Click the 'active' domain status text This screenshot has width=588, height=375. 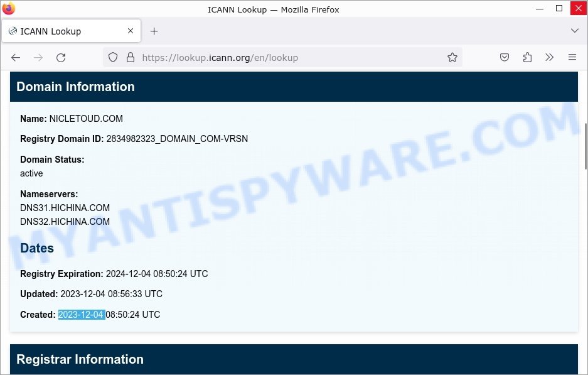pos(31,173)
